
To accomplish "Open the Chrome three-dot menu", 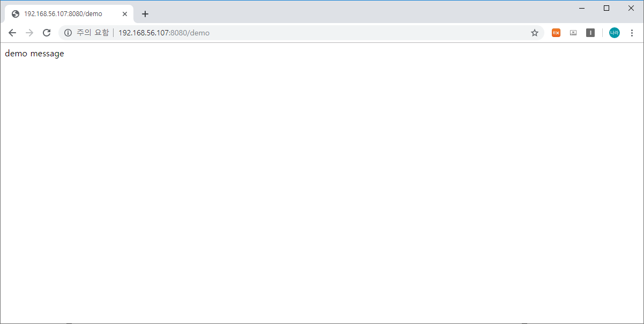I will coord(632,33).
